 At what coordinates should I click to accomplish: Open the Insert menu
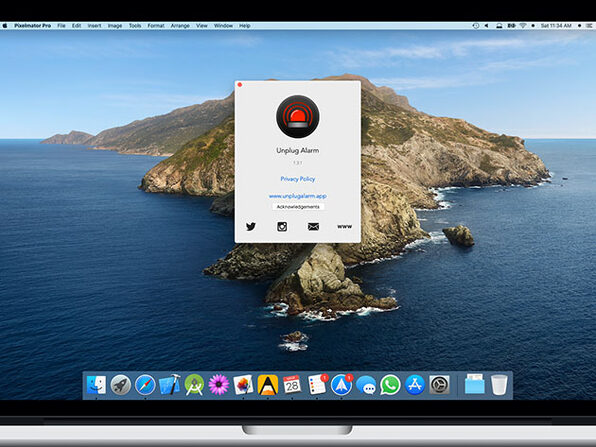94,26
